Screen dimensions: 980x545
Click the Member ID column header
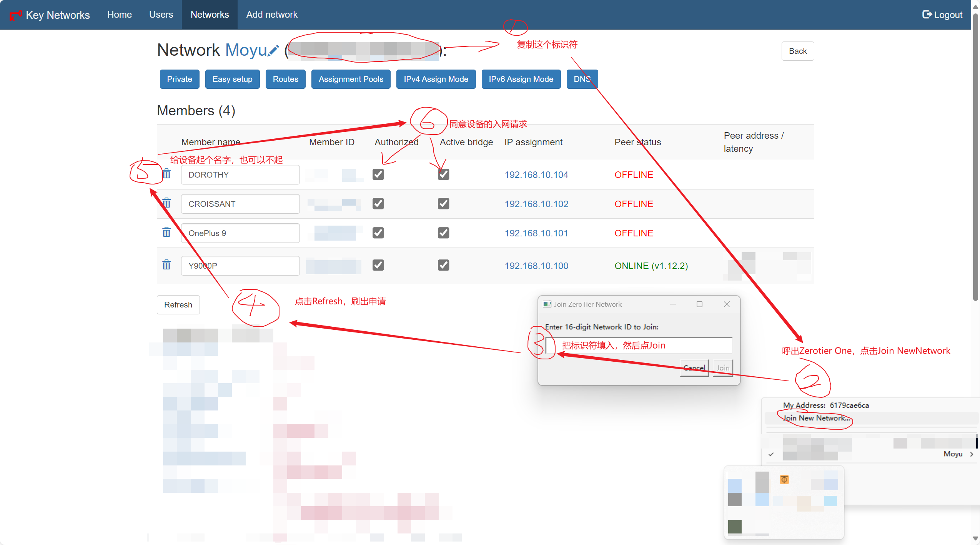(332, 142)
